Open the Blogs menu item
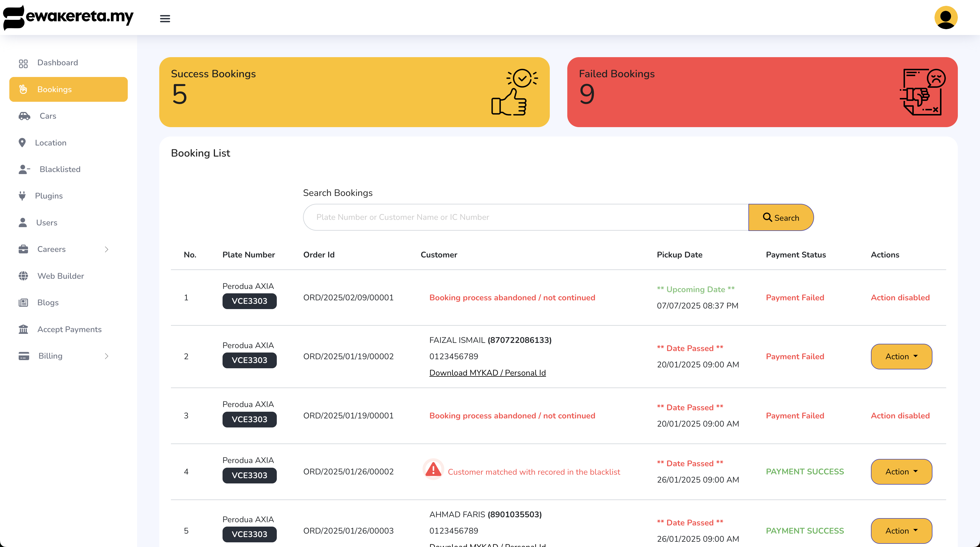980x547 pixels. 48,302
